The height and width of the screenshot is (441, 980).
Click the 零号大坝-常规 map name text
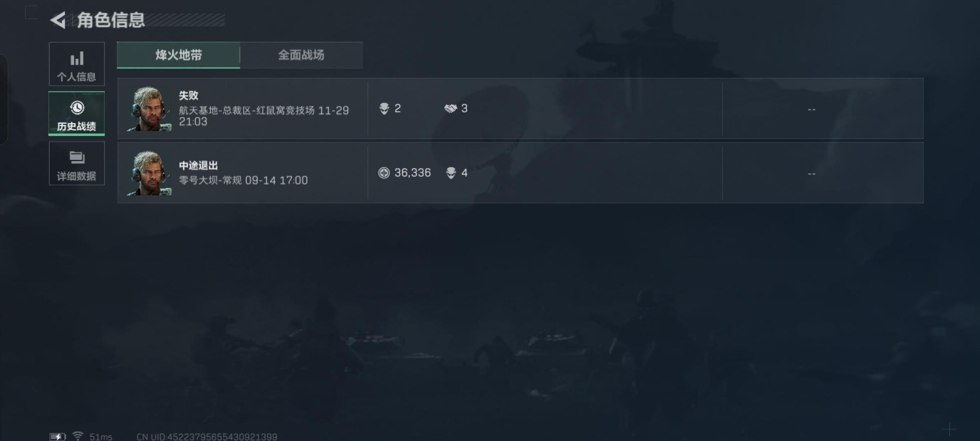click(210, 180)
